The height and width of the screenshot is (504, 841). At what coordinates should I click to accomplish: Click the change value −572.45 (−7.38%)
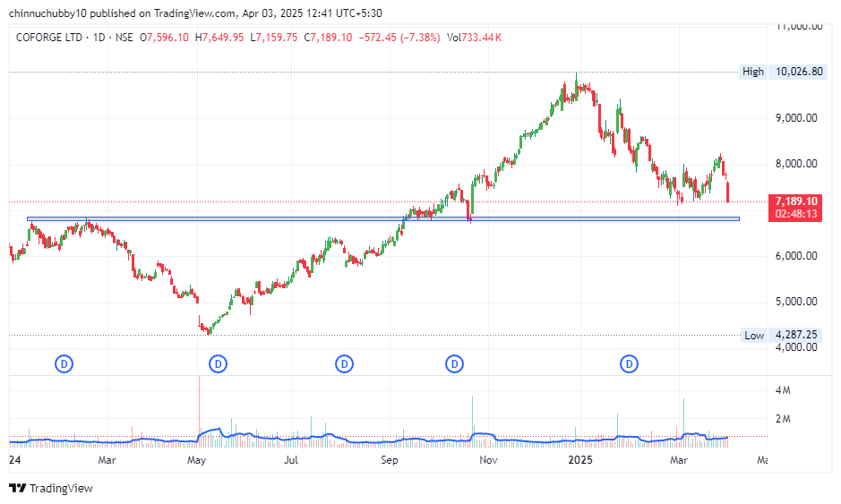(x=399, y=38)
